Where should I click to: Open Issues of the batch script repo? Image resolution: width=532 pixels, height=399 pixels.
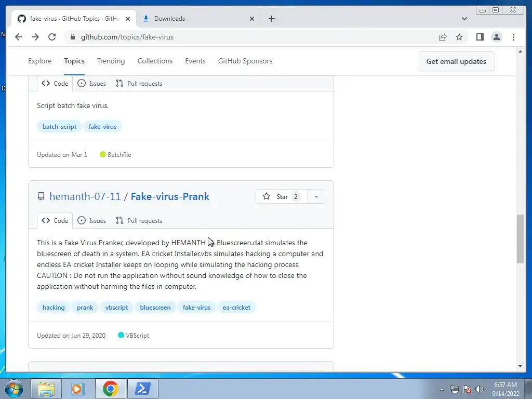click(x=91, y=84)
